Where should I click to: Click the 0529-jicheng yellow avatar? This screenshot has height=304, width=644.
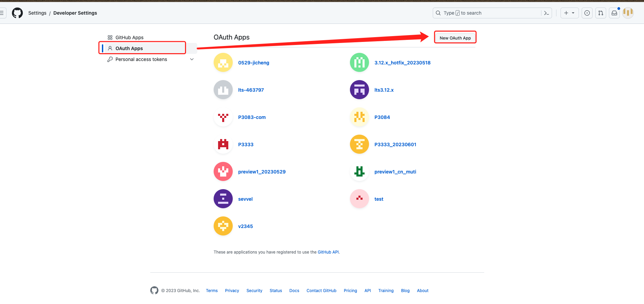223,62
